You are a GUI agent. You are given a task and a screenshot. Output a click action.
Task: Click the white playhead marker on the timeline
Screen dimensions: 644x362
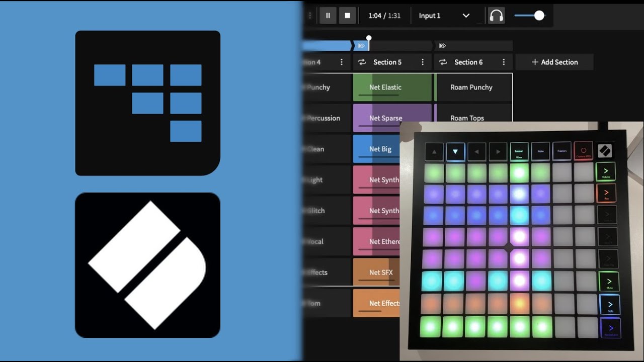[x=369, y=38]
